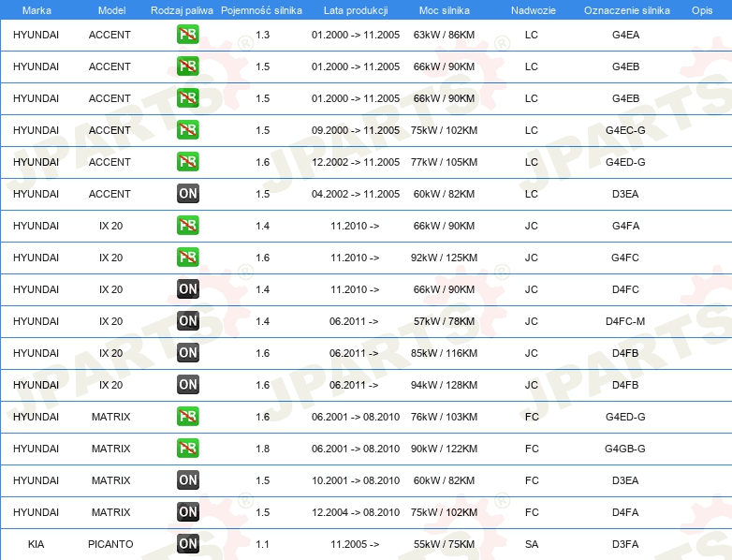The width and height of the screenshot is (732, 560).
Task: Click the Marka column header
Action: click(x=37, y=10)
